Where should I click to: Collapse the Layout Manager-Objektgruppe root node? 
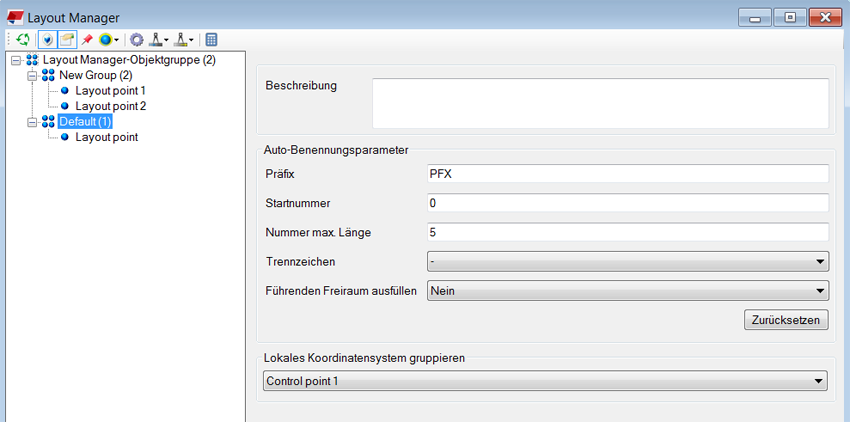16,61
